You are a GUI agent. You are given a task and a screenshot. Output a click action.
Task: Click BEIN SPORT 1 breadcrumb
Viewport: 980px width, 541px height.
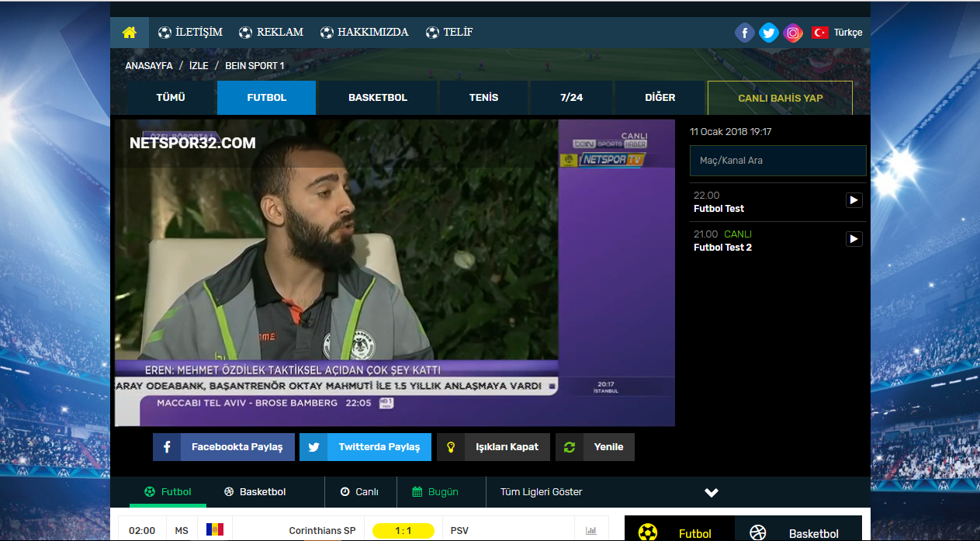pyautogui.click(x=255, y=65)
